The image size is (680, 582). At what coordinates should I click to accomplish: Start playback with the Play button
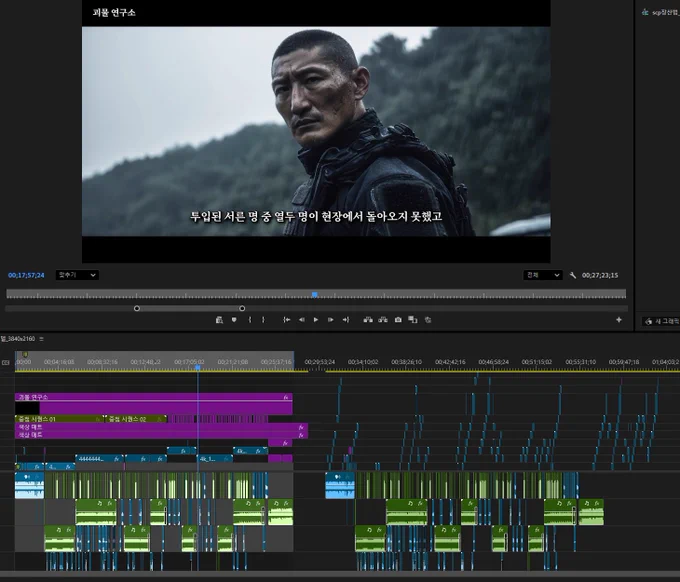[x=316, y=320]
